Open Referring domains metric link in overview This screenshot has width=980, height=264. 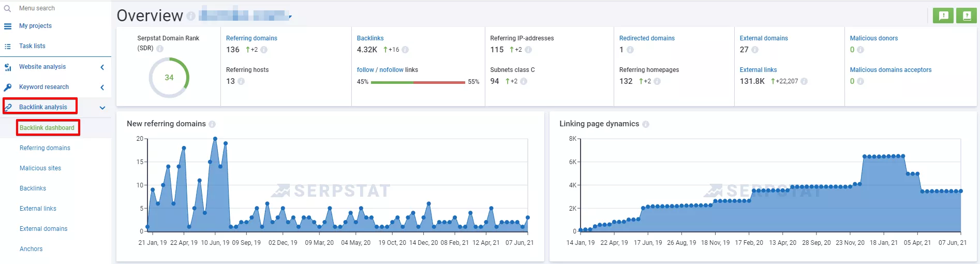(251, 38)
